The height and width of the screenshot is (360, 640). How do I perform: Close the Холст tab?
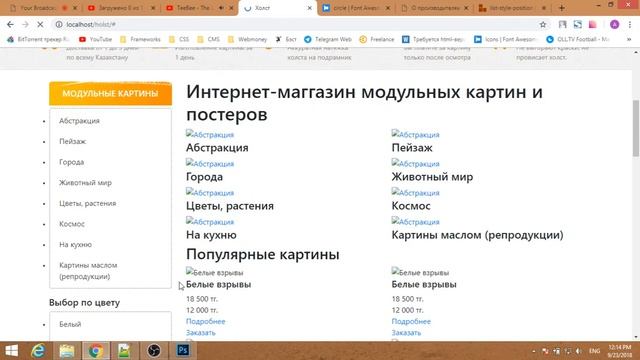[x=309, y=8]
